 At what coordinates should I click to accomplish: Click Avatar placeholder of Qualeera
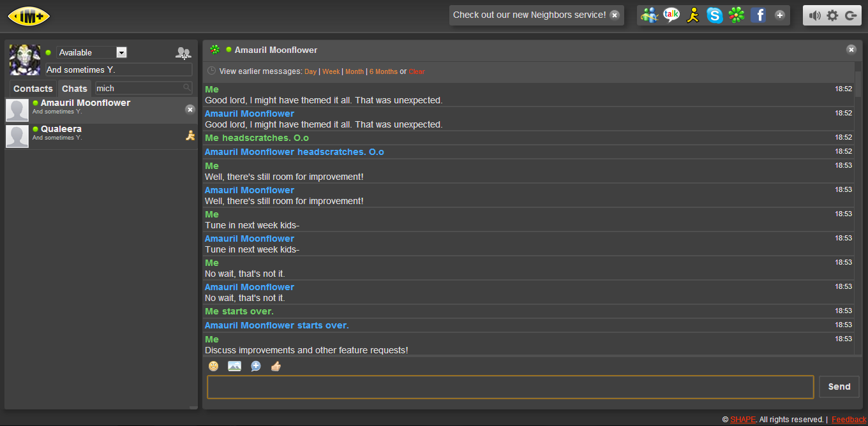pyautogui.click(x=17, y=136)
